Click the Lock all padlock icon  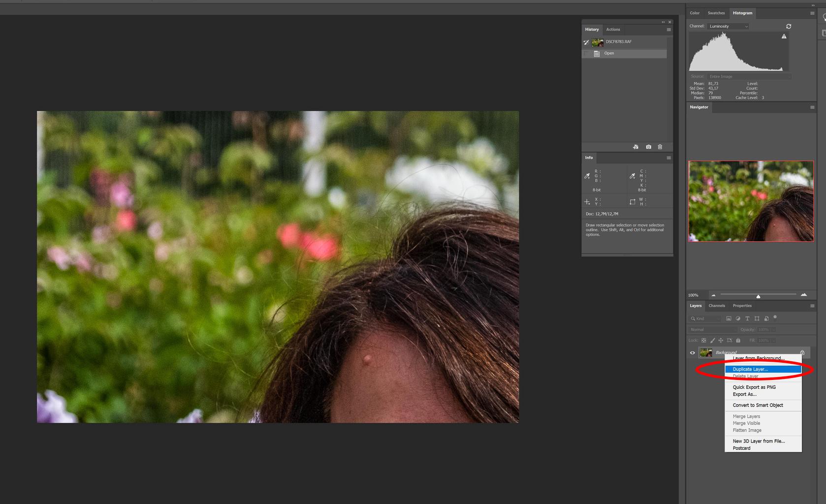click(x=738, y=341)
